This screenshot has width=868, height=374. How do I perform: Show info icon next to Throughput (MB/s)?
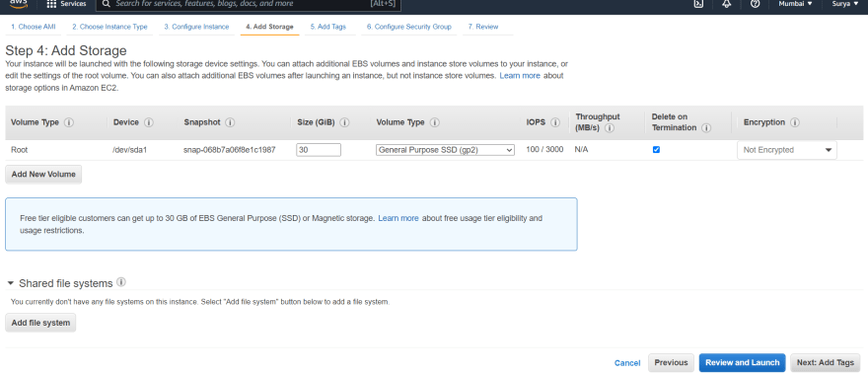(610, 128)
